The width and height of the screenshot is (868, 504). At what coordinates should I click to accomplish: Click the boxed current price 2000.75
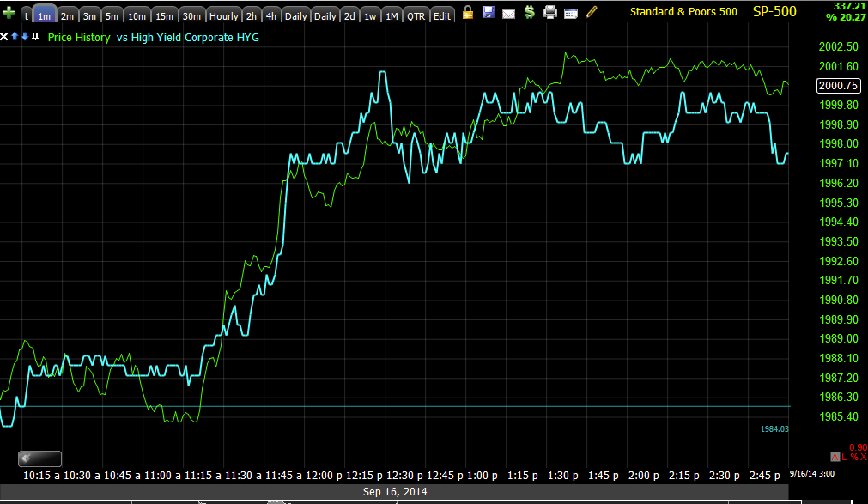839,85
